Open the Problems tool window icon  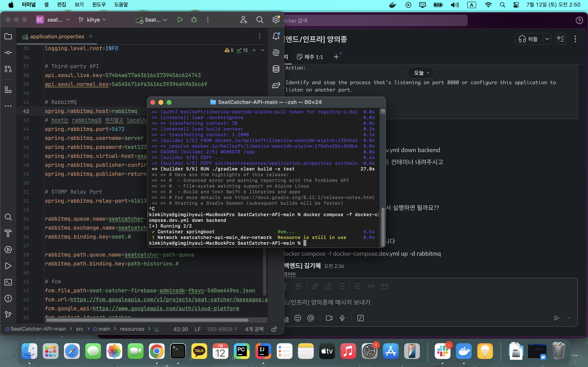click(x=8, y=298)
